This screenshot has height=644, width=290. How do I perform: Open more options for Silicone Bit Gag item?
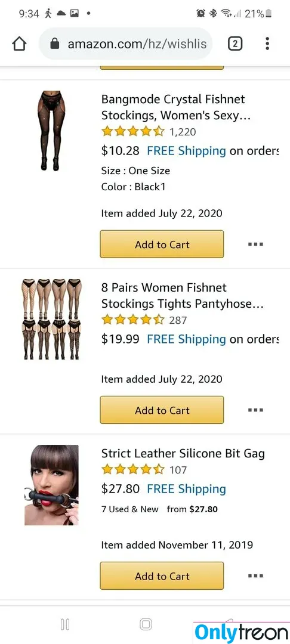(x=255, y=576)
